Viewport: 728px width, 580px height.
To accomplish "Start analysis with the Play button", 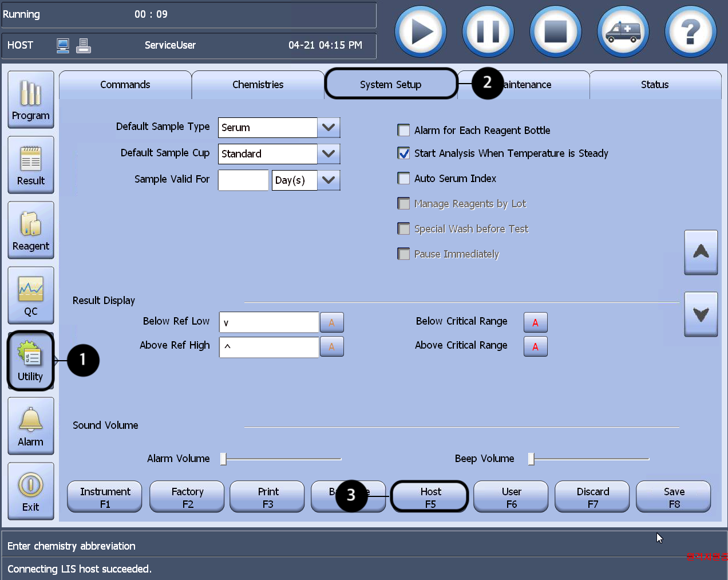I will click(x=421, y=31).
